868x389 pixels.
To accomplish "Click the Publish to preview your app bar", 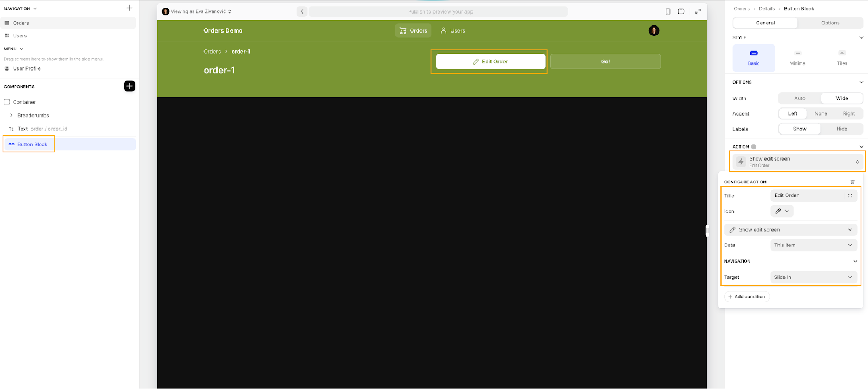I will pos(438,11).
